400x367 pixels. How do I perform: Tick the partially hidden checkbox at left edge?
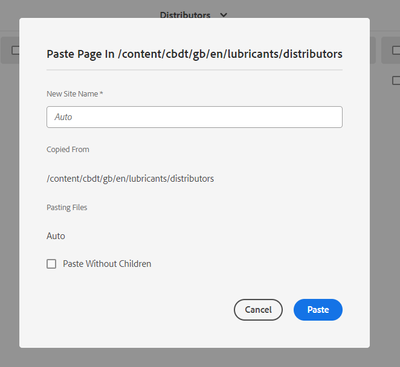(15, 50)
